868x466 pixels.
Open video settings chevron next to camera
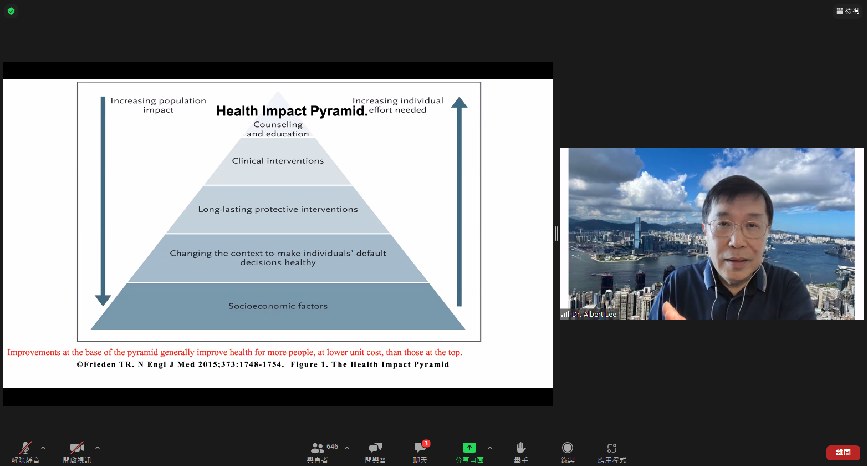[98, 448]
